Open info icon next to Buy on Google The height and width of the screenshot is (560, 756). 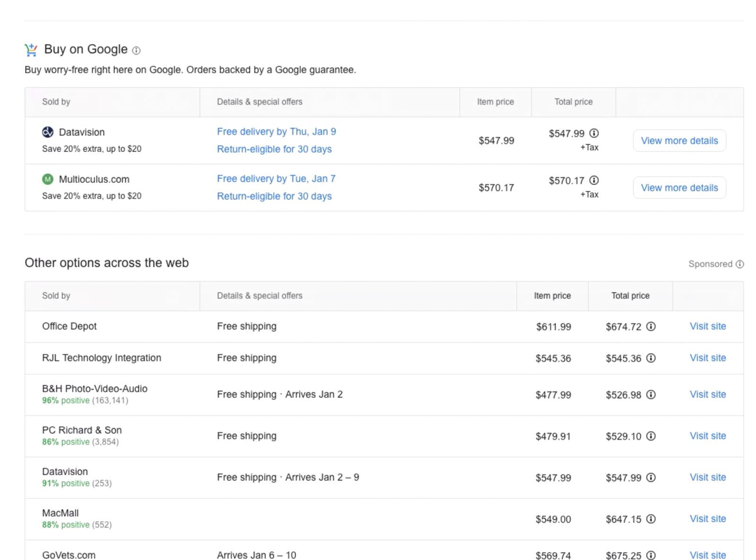(136, 51)
